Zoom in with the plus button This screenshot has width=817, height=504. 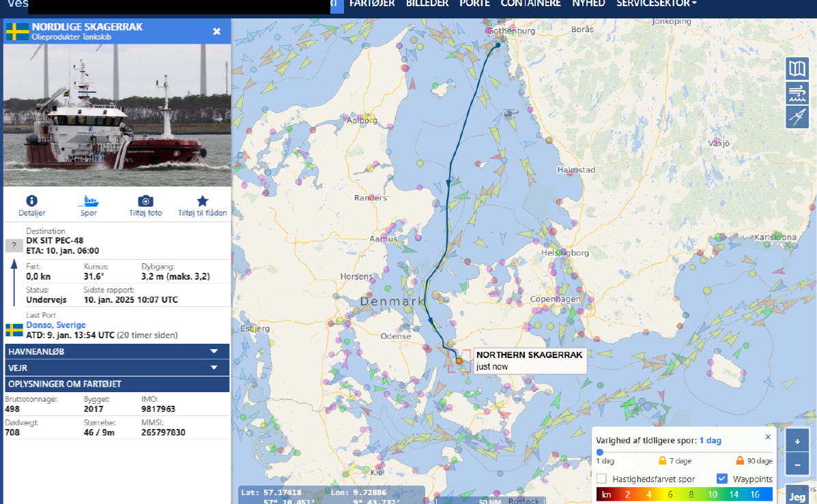click(x=797, y=441)
